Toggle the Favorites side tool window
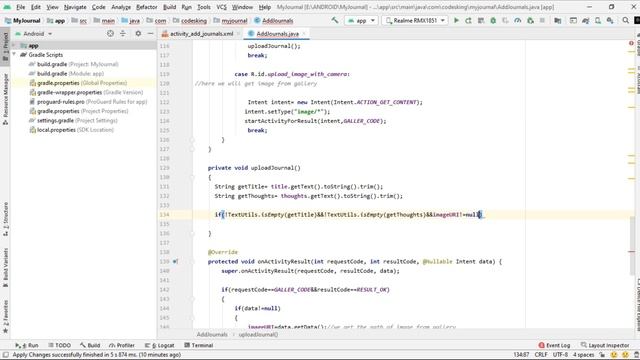The width and height of the screenshot is (640, 360). [x=5, y=317]
